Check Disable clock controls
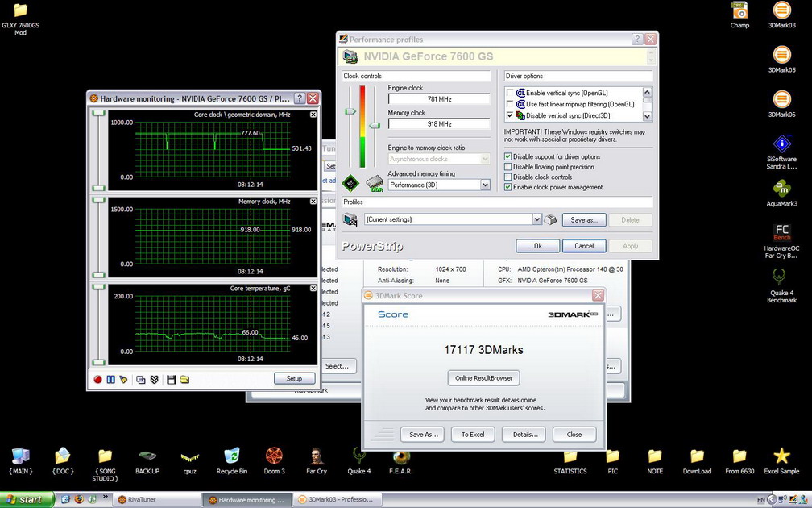 (x=508, y=177)
